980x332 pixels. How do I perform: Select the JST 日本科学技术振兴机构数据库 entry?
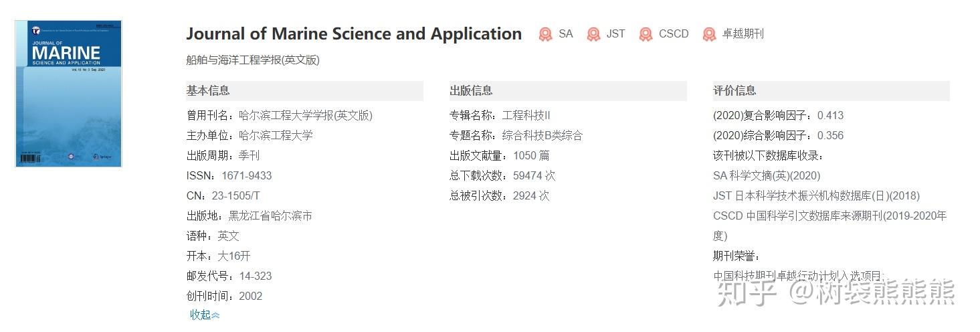(x=816, y=195)
